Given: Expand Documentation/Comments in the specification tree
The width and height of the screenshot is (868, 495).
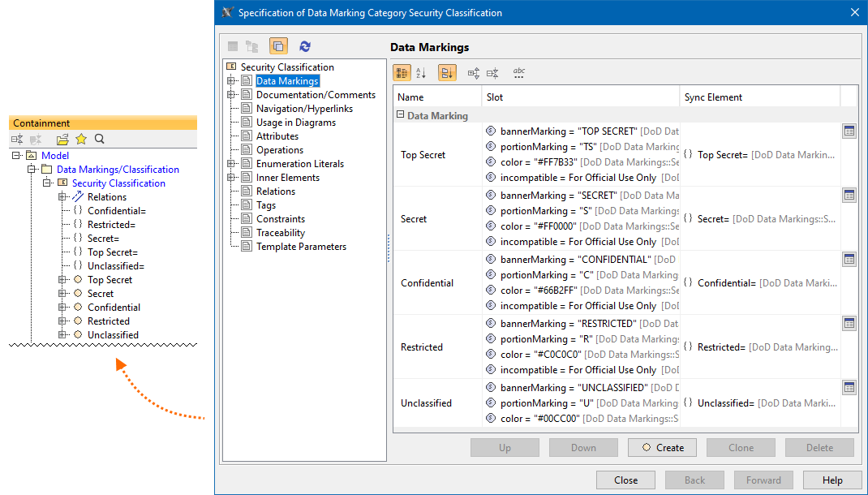Looking at the screenshot, I should coord(231,95).
